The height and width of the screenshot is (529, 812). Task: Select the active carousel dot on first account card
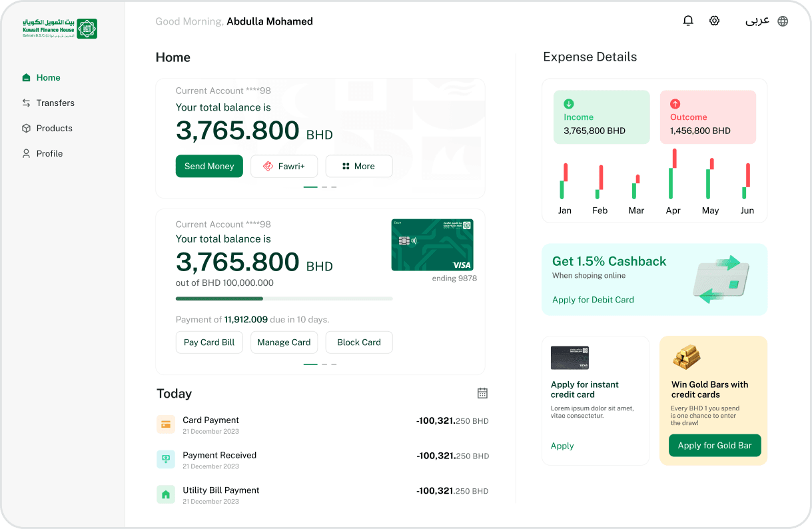310,187
